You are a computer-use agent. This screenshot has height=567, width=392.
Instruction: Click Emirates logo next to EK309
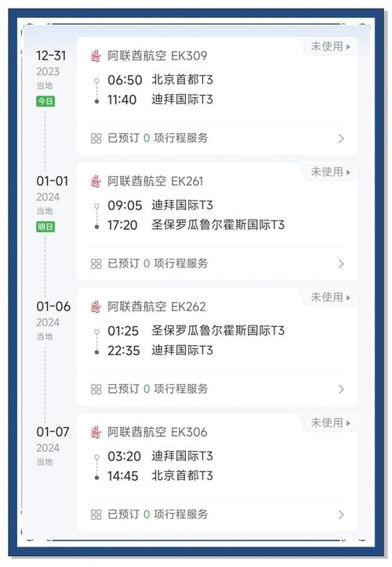[x=96, y=56]
